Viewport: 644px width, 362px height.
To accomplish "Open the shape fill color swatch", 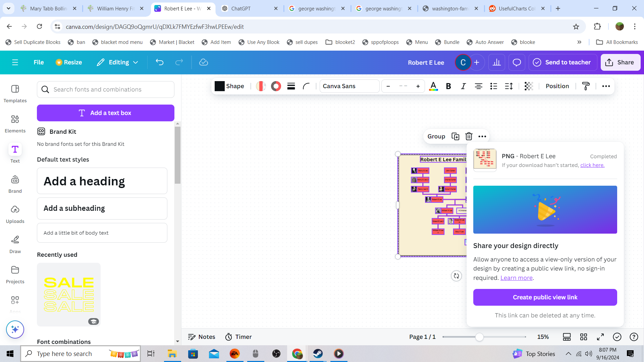I will 220,86.
